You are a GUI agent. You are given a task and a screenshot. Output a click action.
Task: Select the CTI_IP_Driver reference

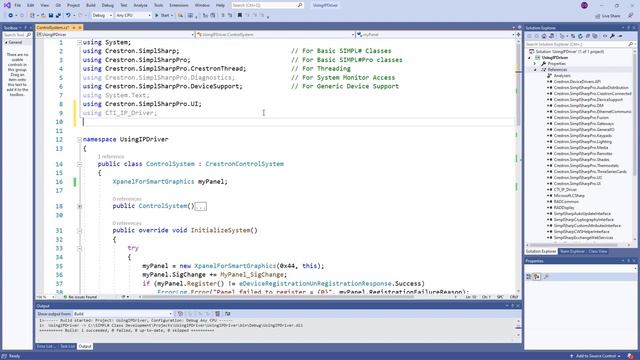565,190
